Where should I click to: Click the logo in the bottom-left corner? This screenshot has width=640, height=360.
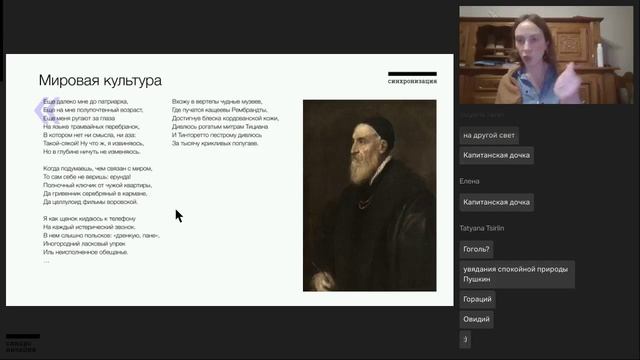pos(22,343)
